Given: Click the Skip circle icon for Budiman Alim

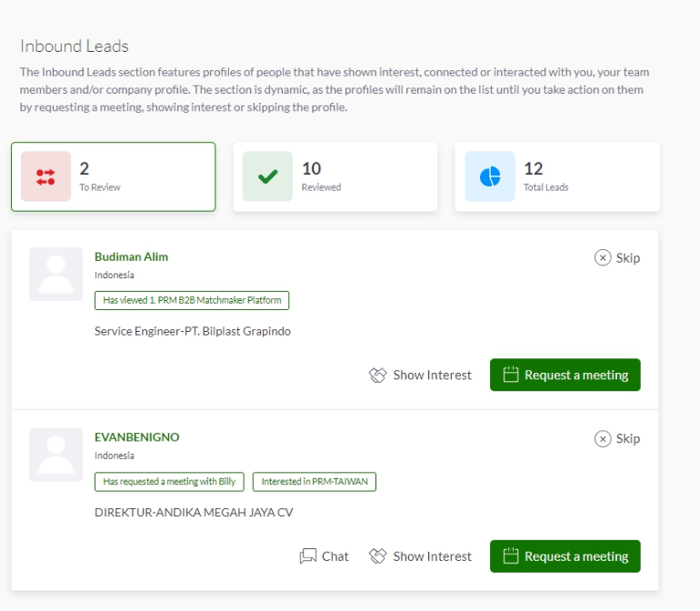Looking at the screenshot, I should pos(602,257).
